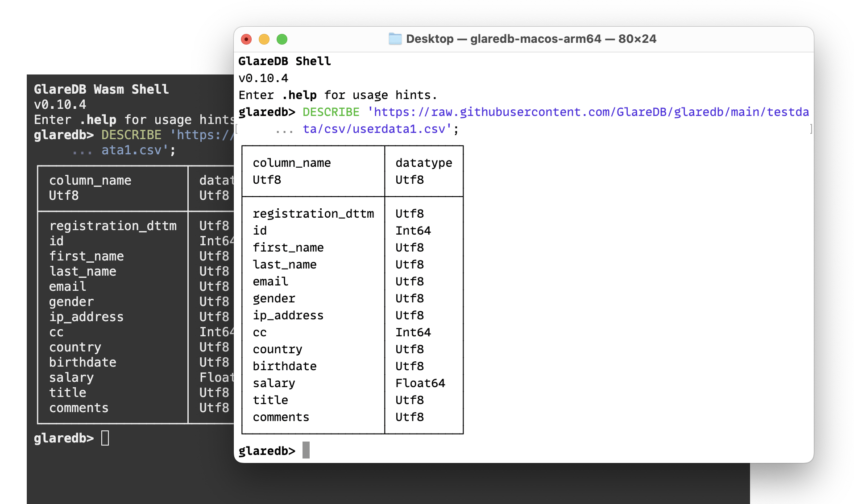Image resolution: width=854 pixels, height=504 pixels.
Task: Click 'column_name' header in the Wasm shell table
Action: 90,180
